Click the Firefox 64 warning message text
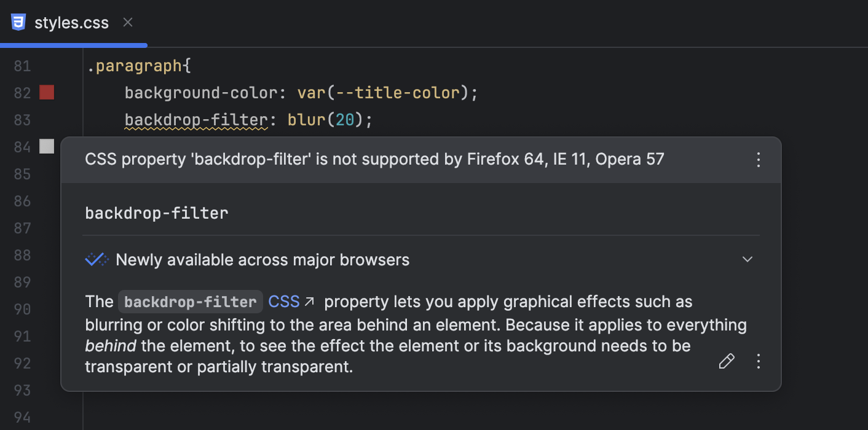 point(373,159)
